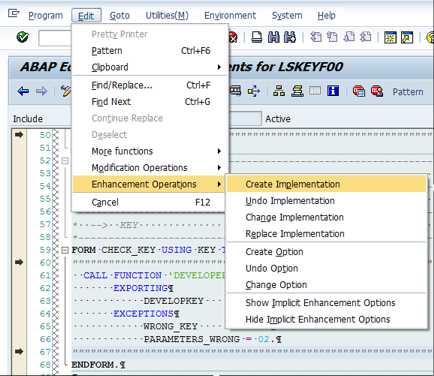Click the Previous Page navigation icon
Viewport: 434px width, 376px height.
tap(332, 37)
